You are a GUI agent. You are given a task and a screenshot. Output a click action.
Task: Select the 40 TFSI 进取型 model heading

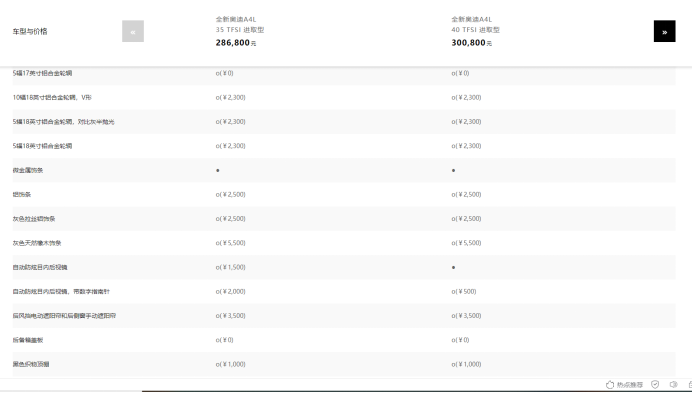(476, 30)
